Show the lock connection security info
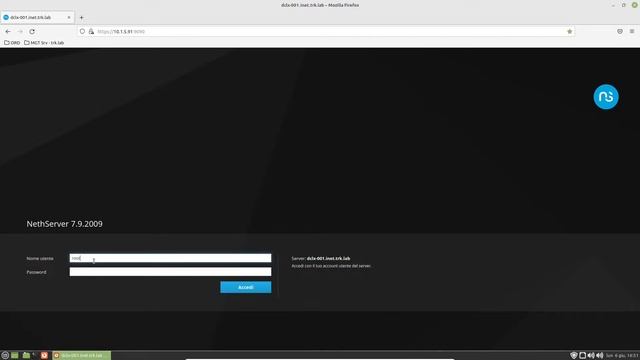This screenshot has width=640, height=360. point(91,31)
